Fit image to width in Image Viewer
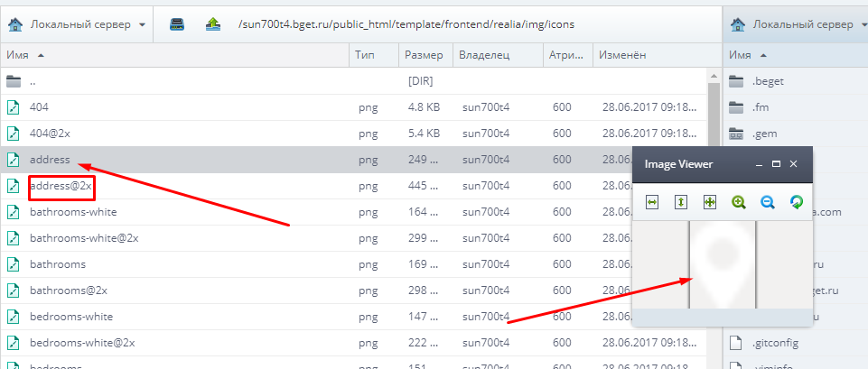This screenshot has width=868, height=369. 652,202
